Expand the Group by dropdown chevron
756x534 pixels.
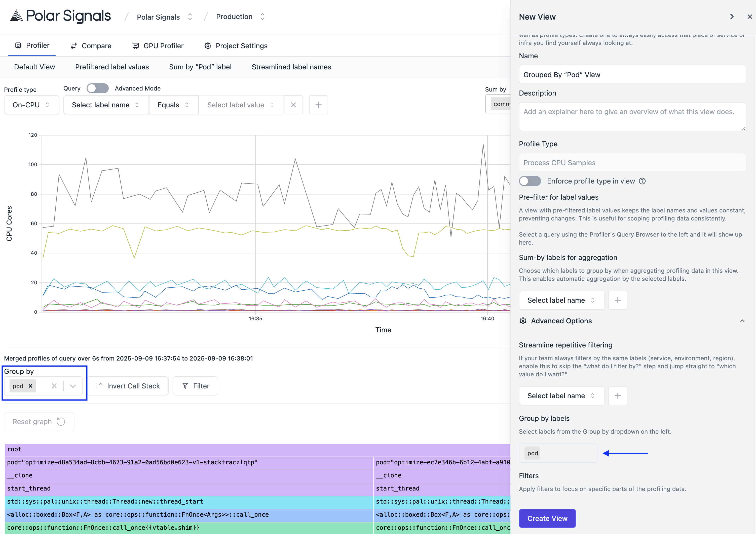(73, 386)
